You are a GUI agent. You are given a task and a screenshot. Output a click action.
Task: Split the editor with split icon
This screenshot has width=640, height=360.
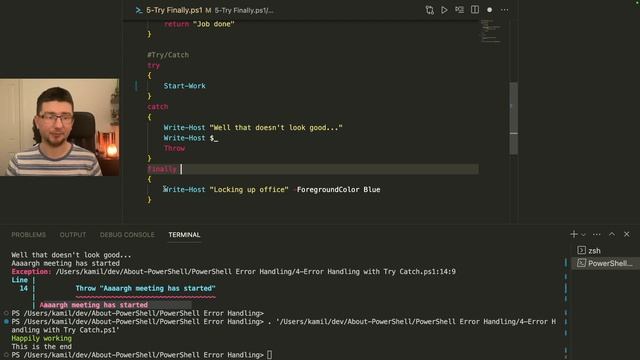click(475, 10)
